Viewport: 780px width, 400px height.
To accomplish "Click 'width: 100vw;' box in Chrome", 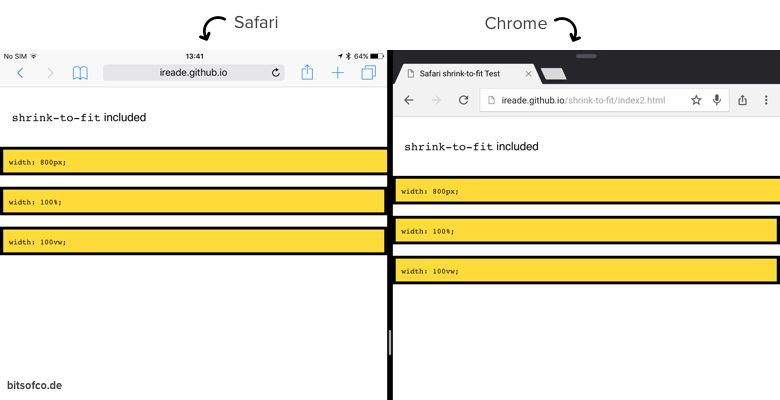I will pyautogui.click(x=585, y=271).
